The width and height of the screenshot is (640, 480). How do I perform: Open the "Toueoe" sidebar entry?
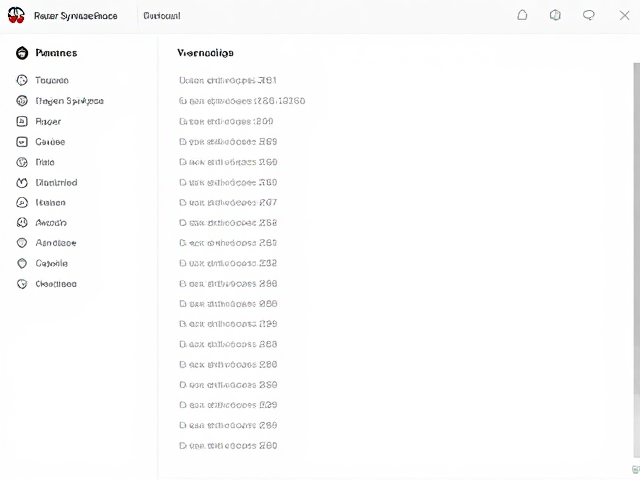pos(52,80)
